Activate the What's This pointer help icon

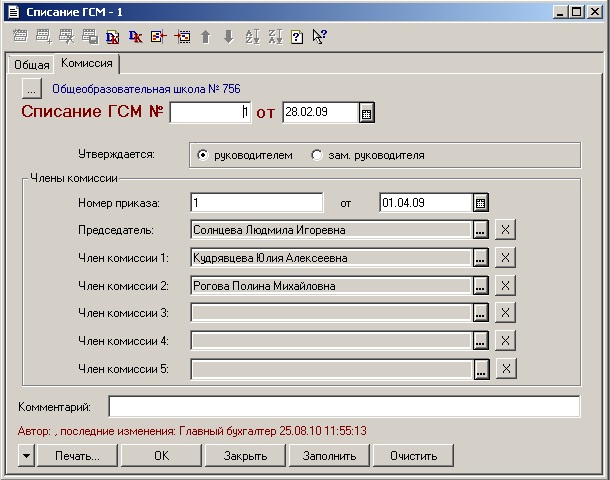(320, 37)
